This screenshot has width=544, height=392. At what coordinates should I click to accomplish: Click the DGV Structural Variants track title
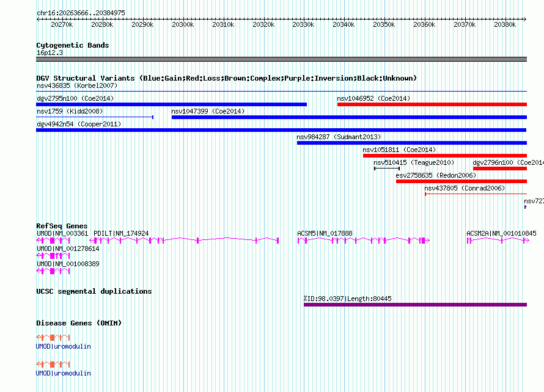coord(226,78)
